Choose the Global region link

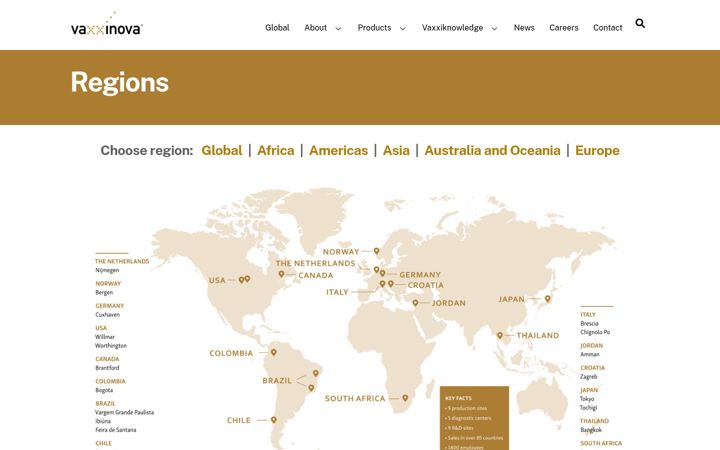click(x=222, y=150)
